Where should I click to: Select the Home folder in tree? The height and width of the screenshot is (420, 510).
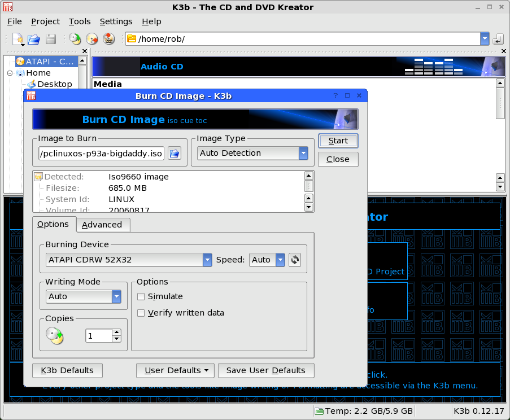click(x=34, y=73)
